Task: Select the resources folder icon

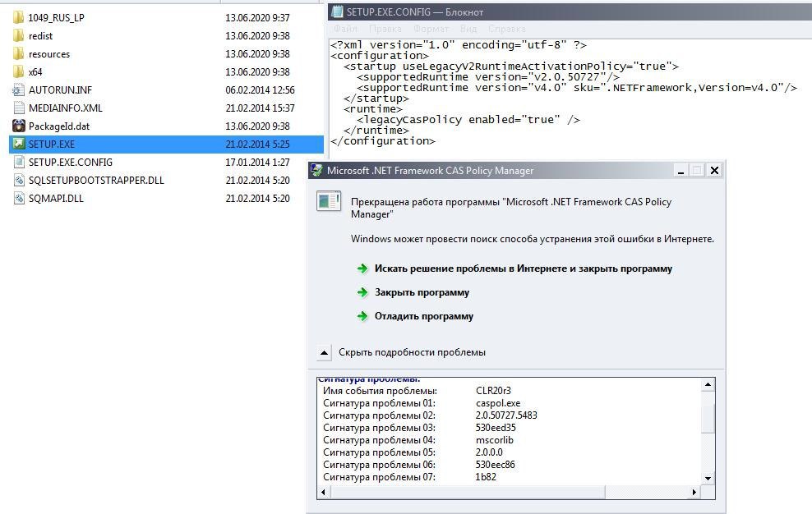Action: coord(19,54)
